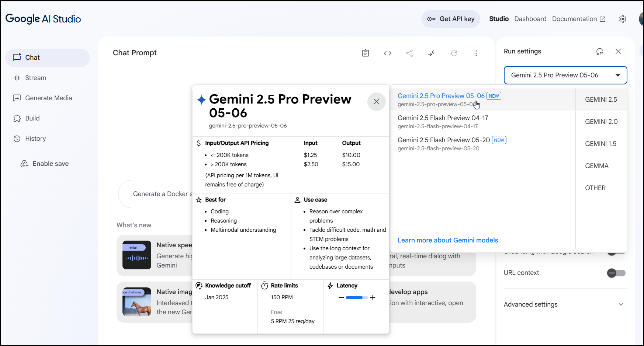The width and height of the screenshot is (644, 346).
Task: Click the Chat Prompt title
Action: point(135,53)
